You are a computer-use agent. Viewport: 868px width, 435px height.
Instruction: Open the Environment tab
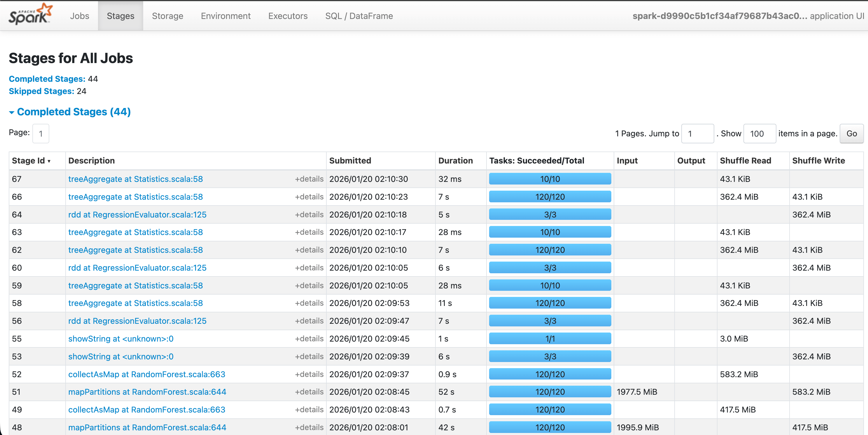(225, 16)
